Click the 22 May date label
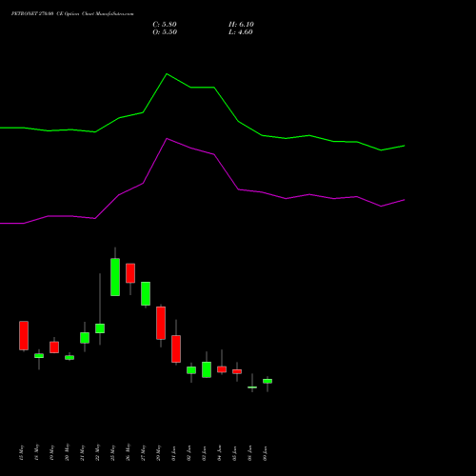This screenshot has height=476, width=476. [97, 452]
